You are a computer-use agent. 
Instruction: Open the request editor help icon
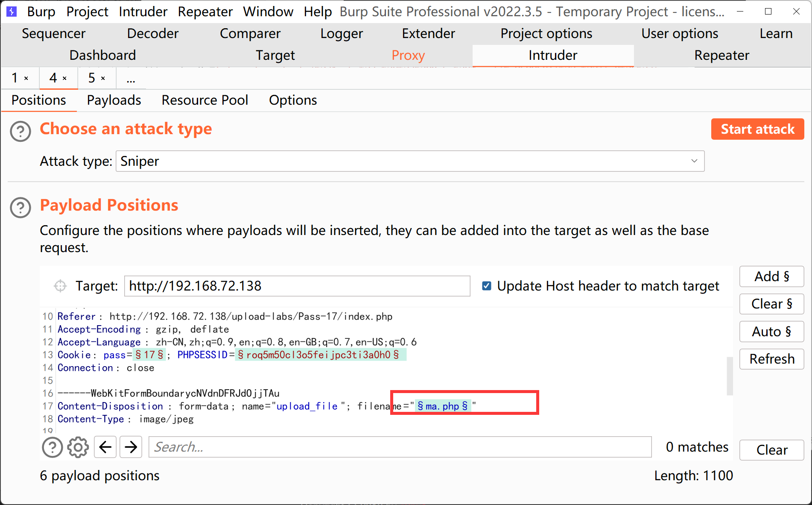tap(53, 447)
